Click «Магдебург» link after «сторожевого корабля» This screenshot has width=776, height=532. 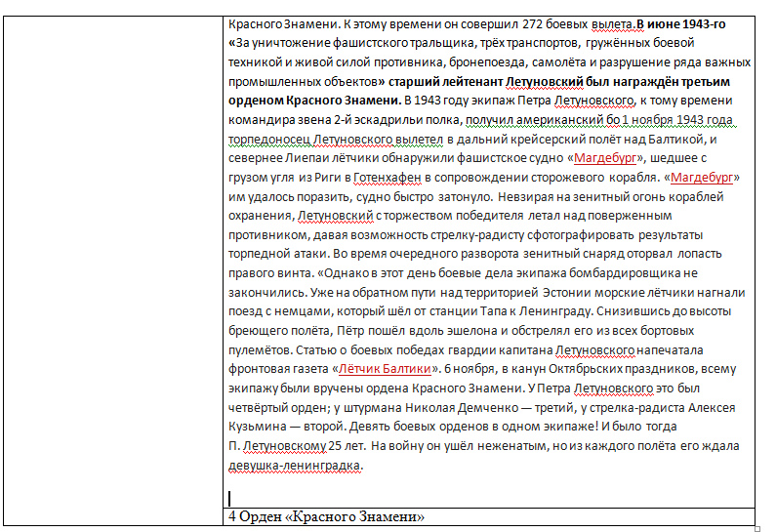point(701,177)
